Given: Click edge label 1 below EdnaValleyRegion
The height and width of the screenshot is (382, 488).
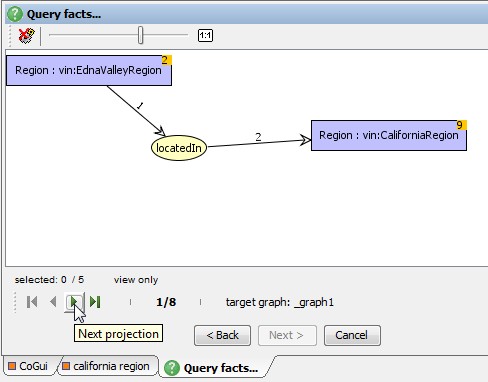Looking at the screenshot, I should [140, 106].
